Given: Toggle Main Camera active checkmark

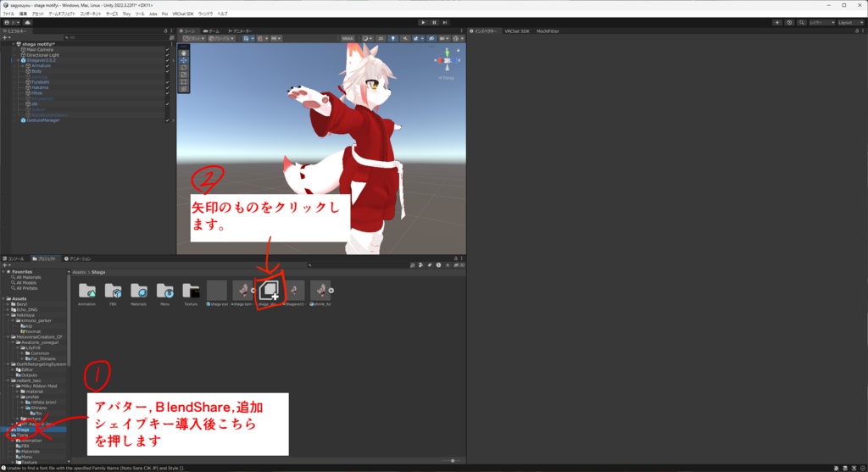Looking at the screenshot, I should [167, 50].
